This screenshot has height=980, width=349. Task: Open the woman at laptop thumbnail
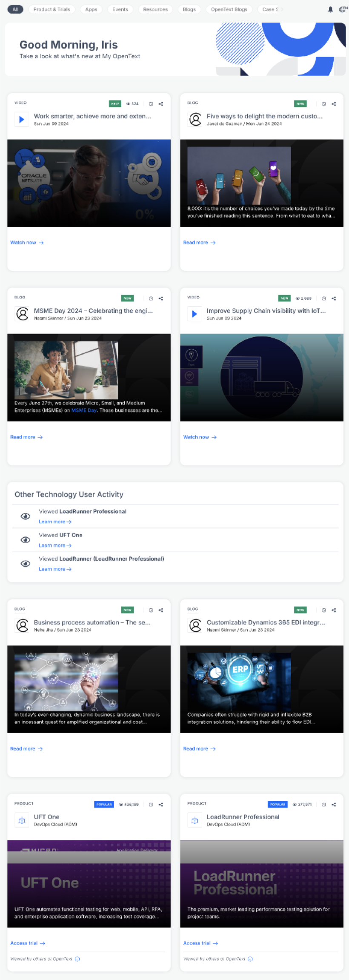[x=66, y=370]
